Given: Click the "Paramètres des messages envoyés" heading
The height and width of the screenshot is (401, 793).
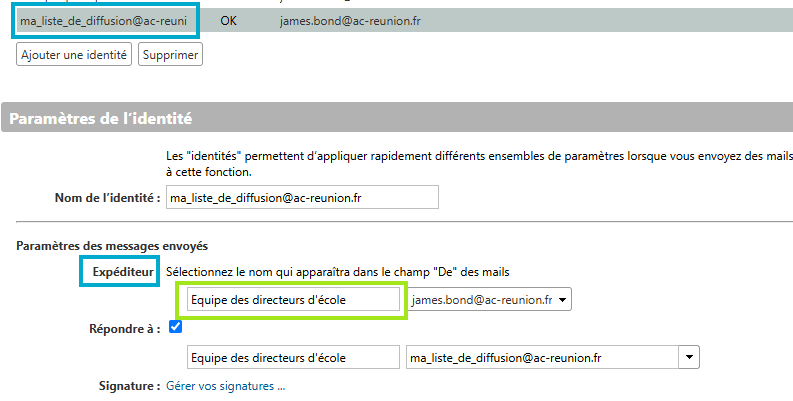Looking at the screenshot, I should [x=103, y=246].
